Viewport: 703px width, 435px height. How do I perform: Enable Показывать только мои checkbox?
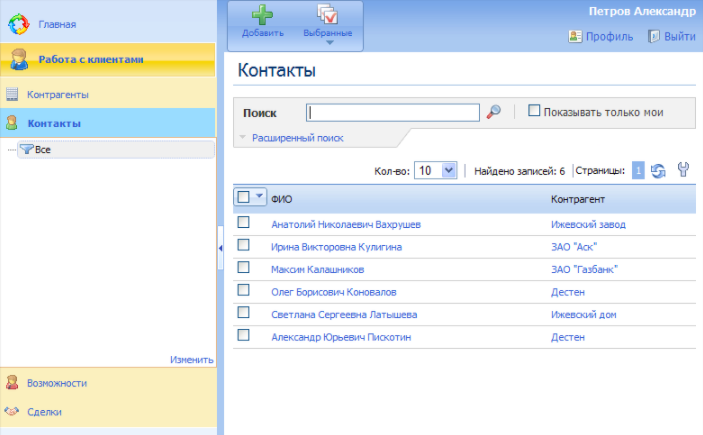pos(534,112)
